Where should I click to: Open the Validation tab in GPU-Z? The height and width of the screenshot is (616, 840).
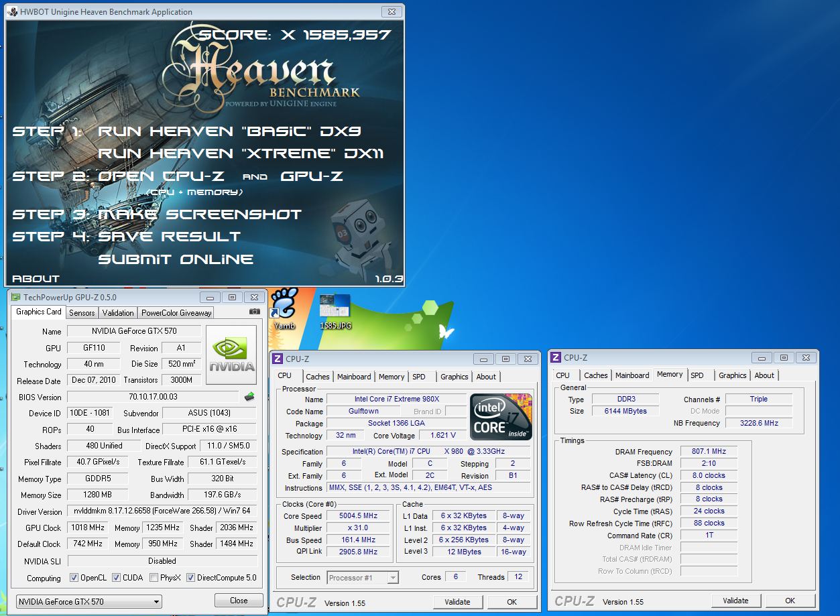point(119,313)
